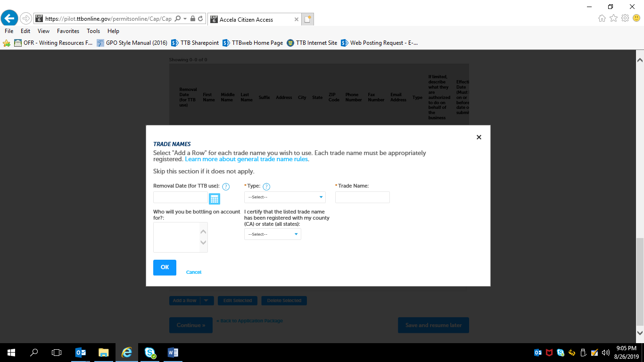Focus the Trade Name input field
The height and width of the screenshot is (362, 644).
click(x=363, y=197)
